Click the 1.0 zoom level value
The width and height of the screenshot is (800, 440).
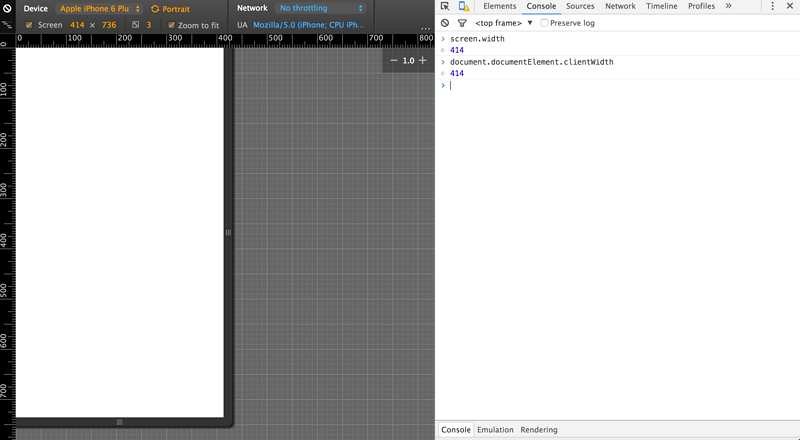coord(408,60)
